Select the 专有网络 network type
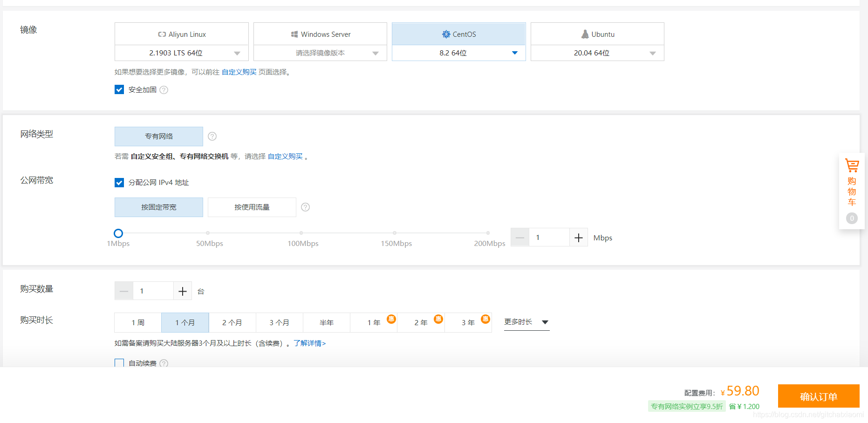Image resolution: width=868 pixels, height=423 pixels. [159, 136]
